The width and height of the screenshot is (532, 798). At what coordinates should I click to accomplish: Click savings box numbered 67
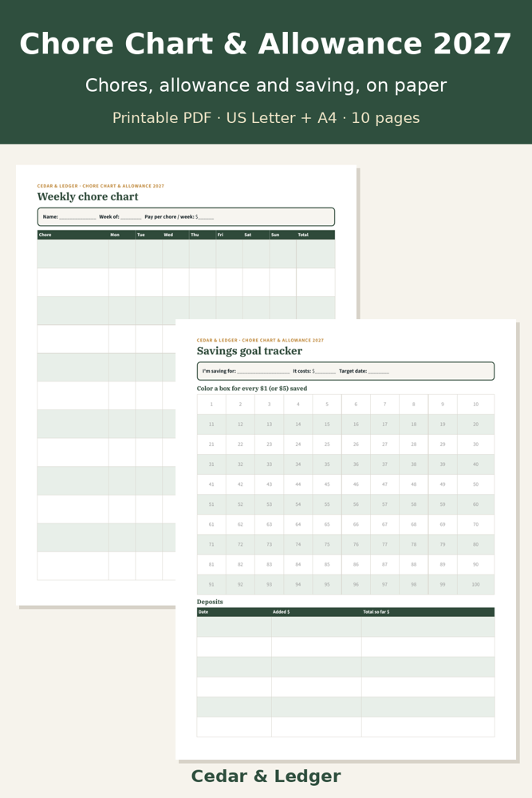384,524
